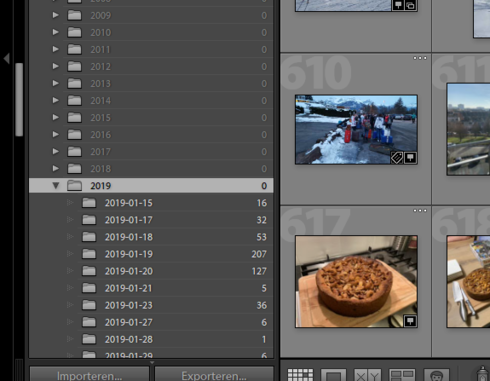Viewport: 490px width, 381px height.
Task: Expand the 2015 folder
Action: 56,118
